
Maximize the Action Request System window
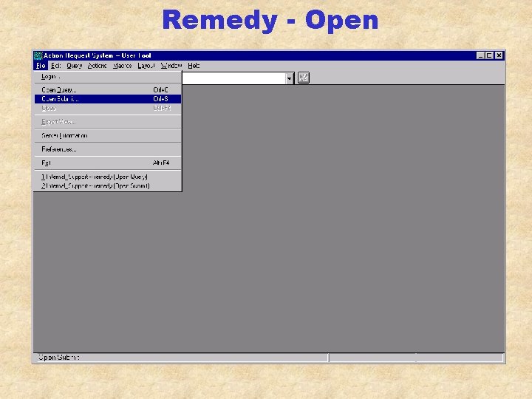point(489,55)
